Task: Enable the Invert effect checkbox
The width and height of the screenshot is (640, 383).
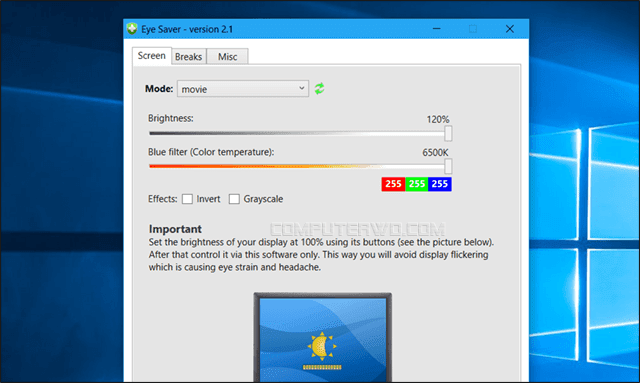Action: [x=187, y=199]
